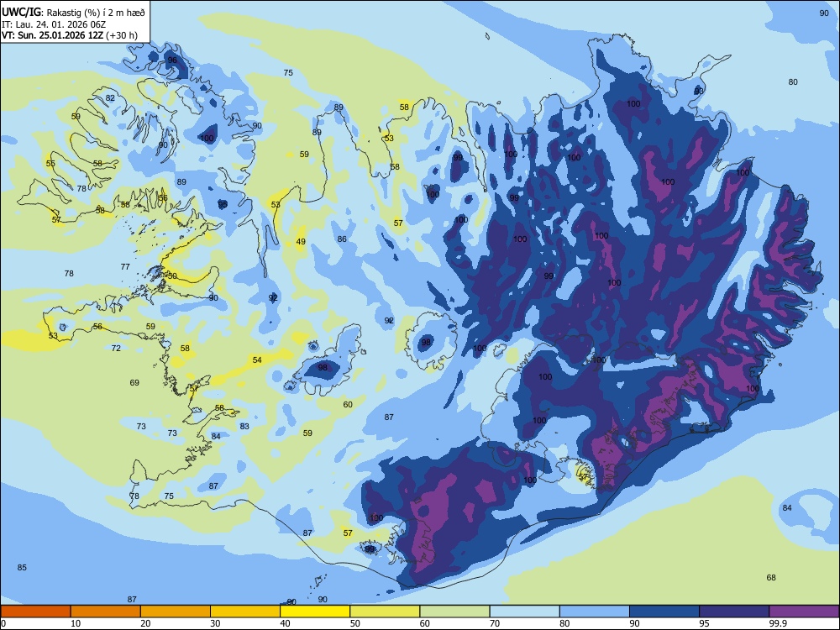This screenshot has height=630, width=840.
Task: Select the map humidity value '54'
Action: point(257,360)
